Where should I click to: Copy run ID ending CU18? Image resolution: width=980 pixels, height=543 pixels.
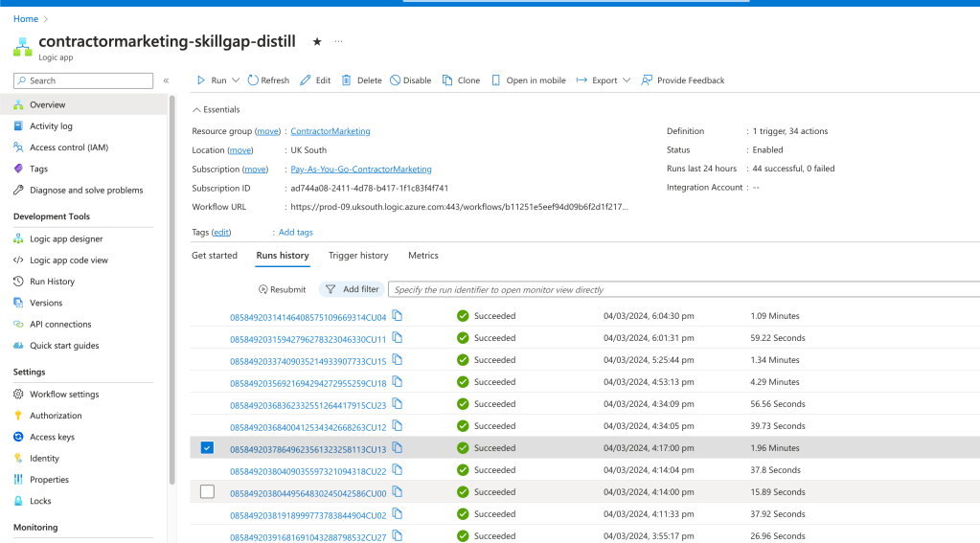pos(397,381)
